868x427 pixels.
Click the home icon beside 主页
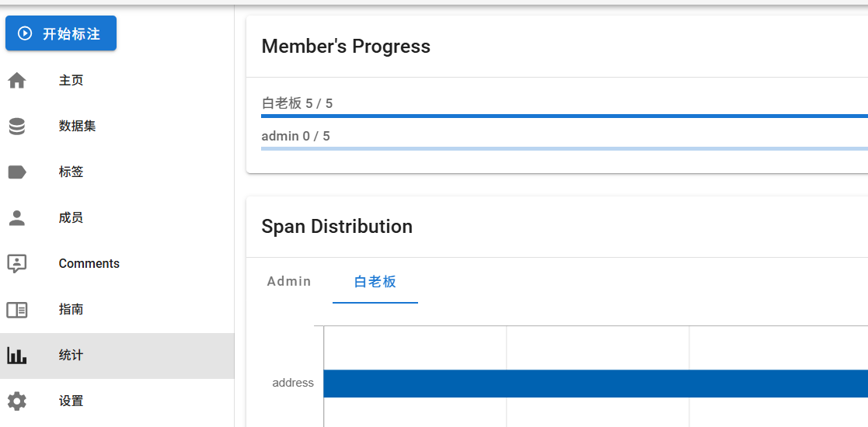pos(17,81)
